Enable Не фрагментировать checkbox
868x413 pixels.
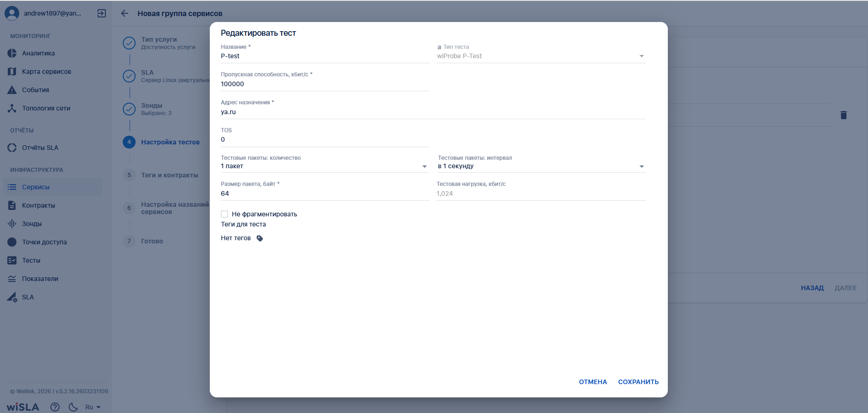[224, 214]
